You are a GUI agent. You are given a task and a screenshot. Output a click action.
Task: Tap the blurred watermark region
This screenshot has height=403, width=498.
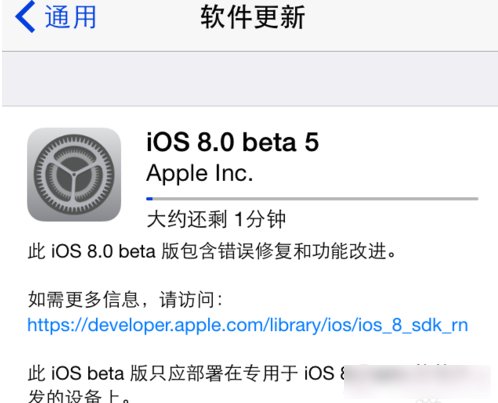[417, 382]
